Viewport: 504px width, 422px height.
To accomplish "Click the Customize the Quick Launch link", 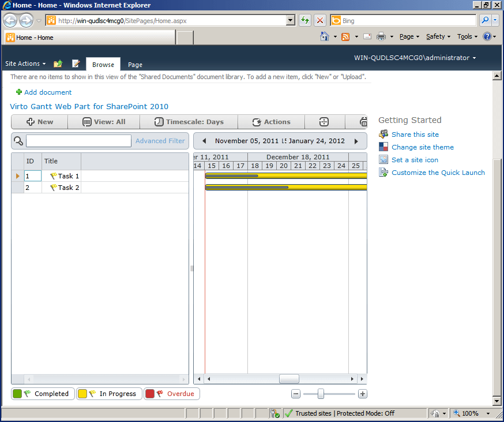I will point(438,173).
